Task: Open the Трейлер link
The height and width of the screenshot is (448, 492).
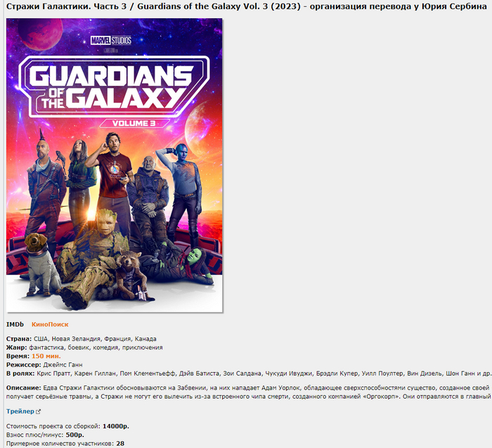Action: [20, 411]
